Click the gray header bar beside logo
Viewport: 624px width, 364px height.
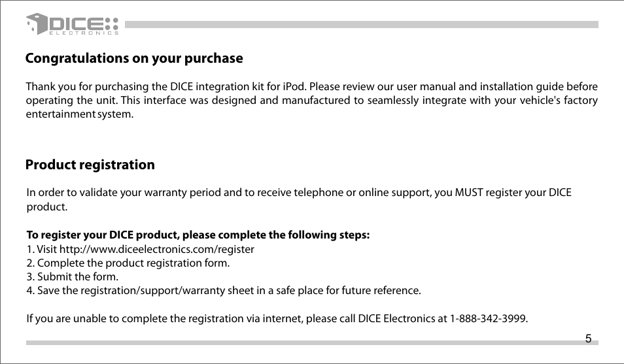point(361,25)
